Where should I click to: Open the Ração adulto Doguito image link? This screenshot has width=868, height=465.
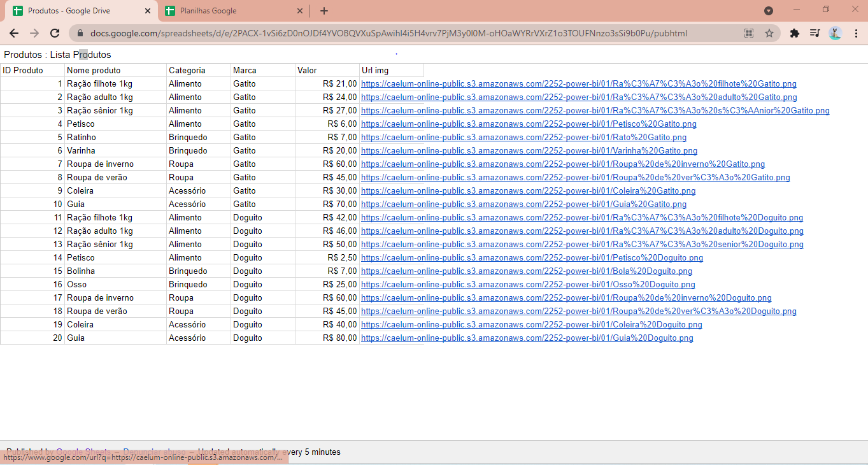582,231
